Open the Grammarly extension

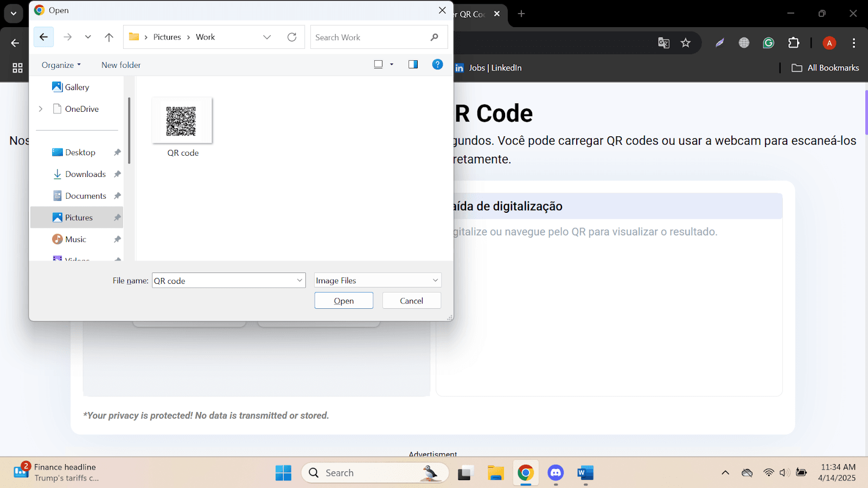coord(769,43)
